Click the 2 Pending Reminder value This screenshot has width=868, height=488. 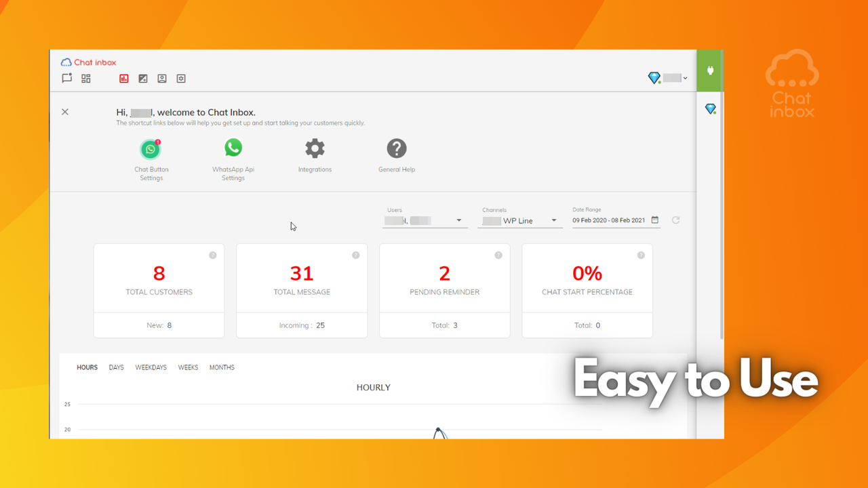coord(445,273)
